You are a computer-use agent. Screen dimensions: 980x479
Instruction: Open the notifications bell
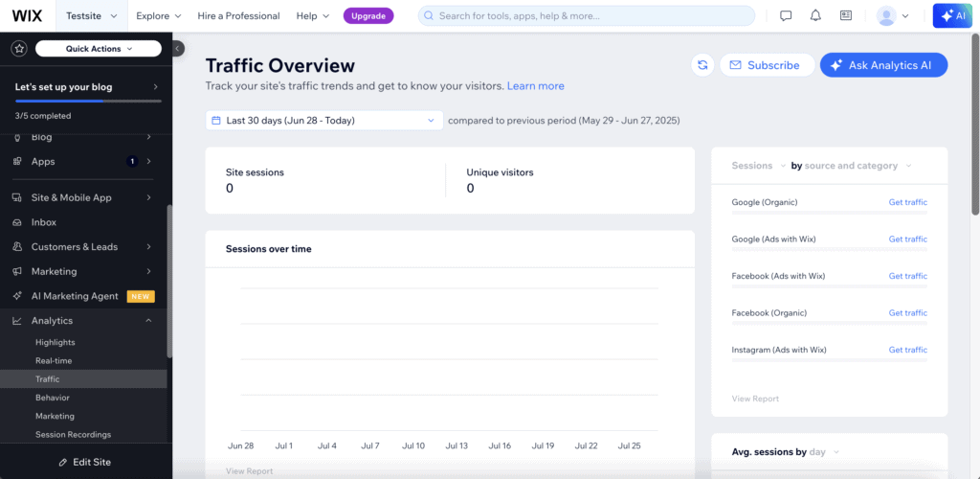click(815, 15)
